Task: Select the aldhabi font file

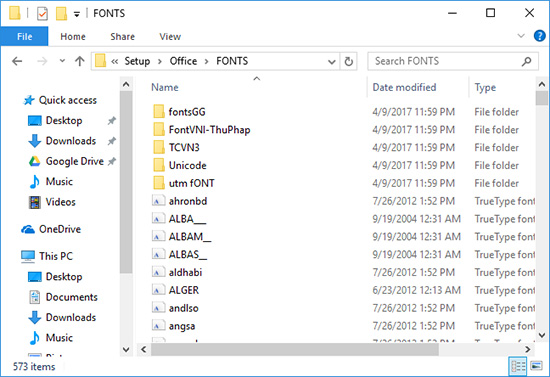Action: (177, 272)
